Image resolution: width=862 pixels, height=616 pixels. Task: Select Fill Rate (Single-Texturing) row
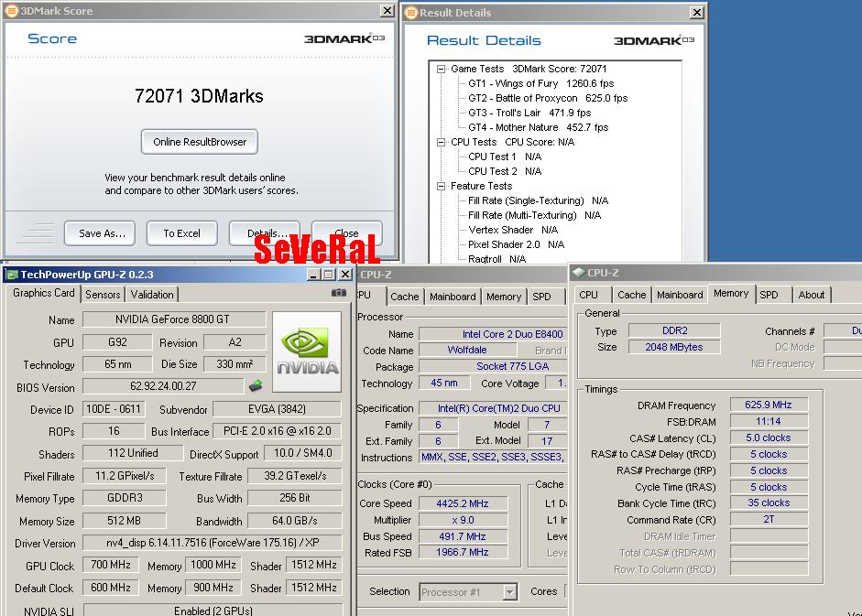(x=539, y=200)
